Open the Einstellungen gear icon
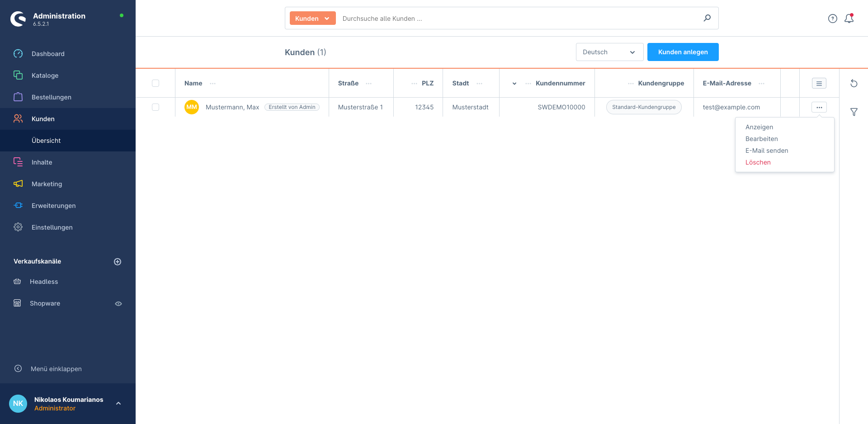The image size is (868, 424). pyautogui.click(x=18, y=227)
